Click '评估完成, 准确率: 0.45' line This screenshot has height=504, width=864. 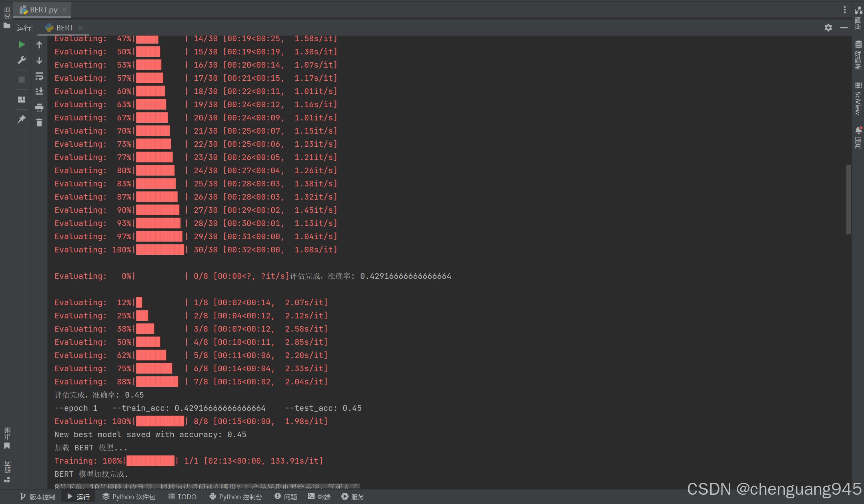(x=99, y=395)
